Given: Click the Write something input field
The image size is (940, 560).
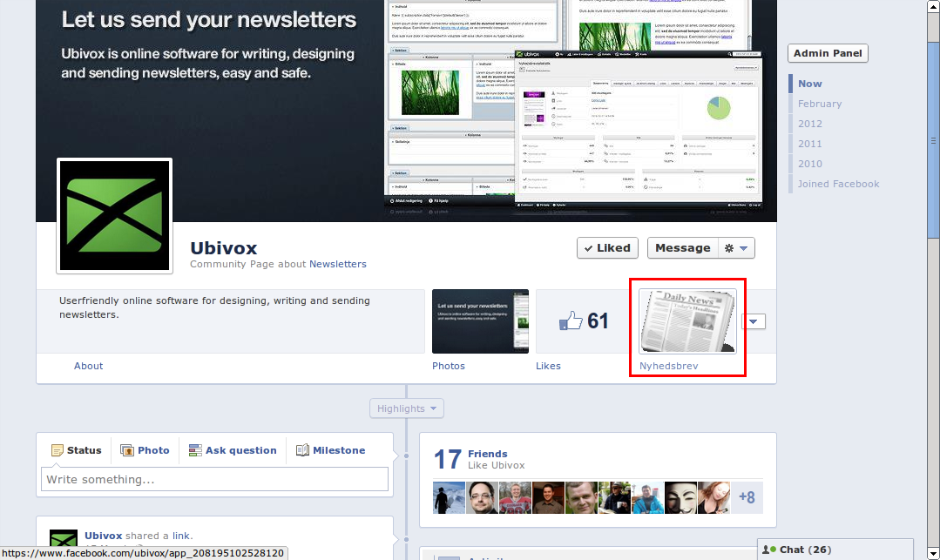Looking at the screenshot, I should coord(214,480).
